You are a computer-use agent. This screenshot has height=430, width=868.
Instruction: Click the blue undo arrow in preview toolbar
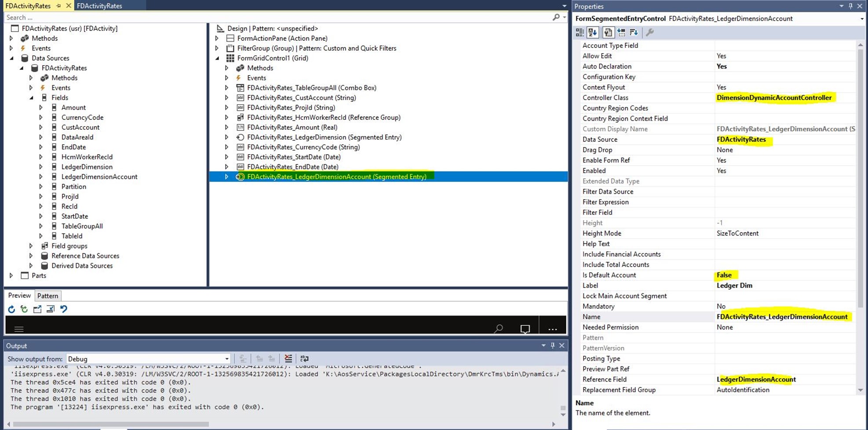[x=64, y=309]
